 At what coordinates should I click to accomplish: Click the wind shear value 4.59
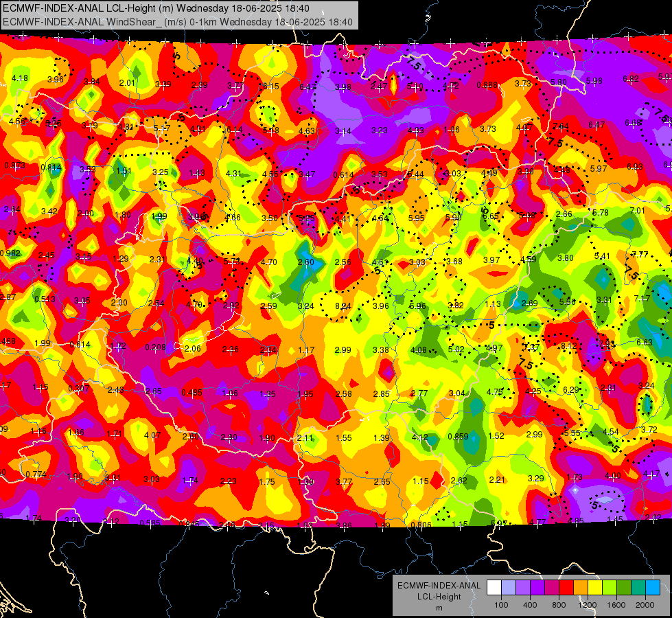[529, 259]
